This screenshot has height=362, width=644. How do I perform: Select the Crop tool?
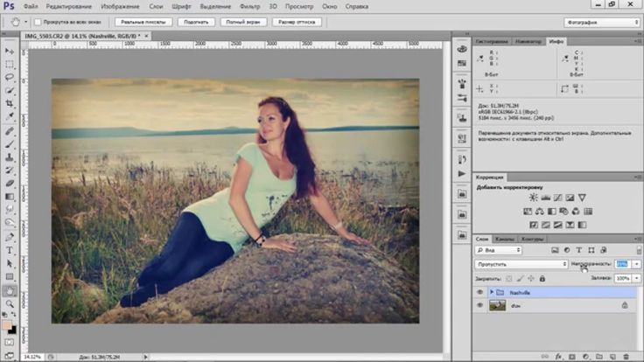(x=10, y=103)
